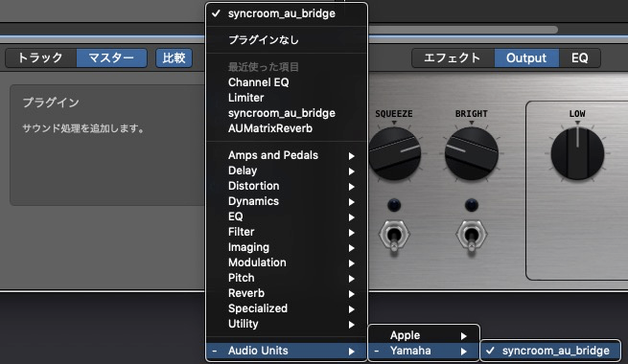
Task: Flip the toggle switch under BRIGHT
Action: tap(472, 235)
